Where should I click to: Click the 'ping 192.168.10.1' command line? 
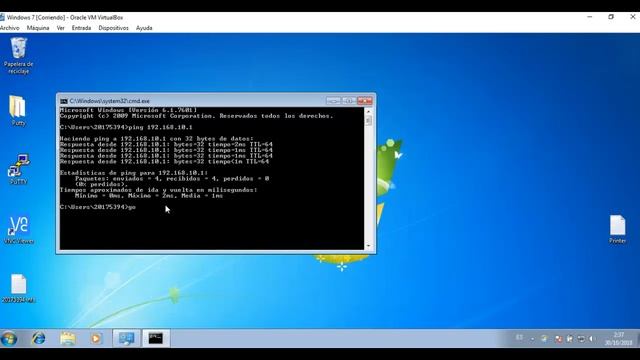(x=126, y=127)
